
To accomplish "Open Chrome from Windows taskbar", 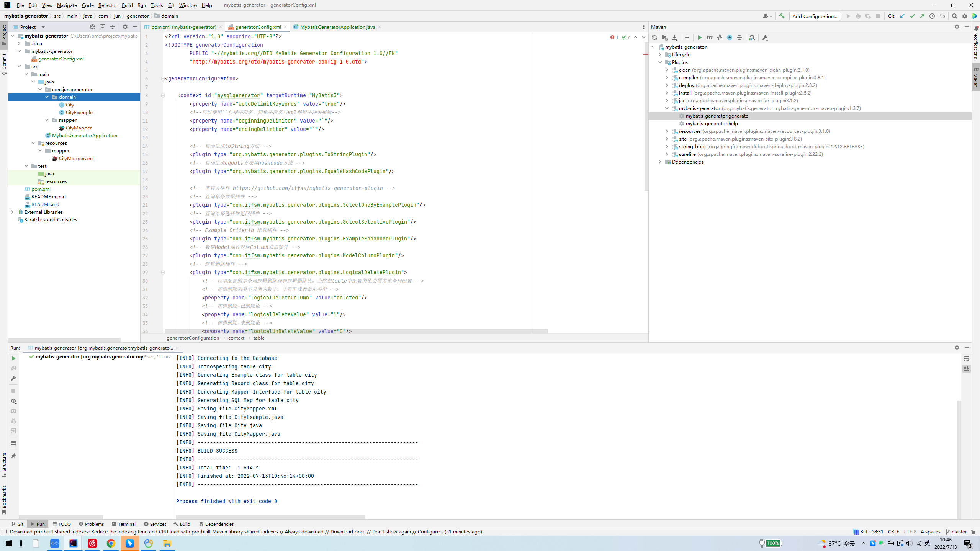I will click(x=111, y=543).
